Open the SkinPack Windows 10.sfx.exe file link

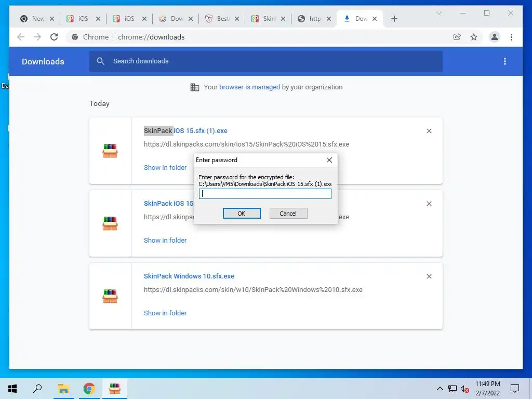click(x=189, y=276)
